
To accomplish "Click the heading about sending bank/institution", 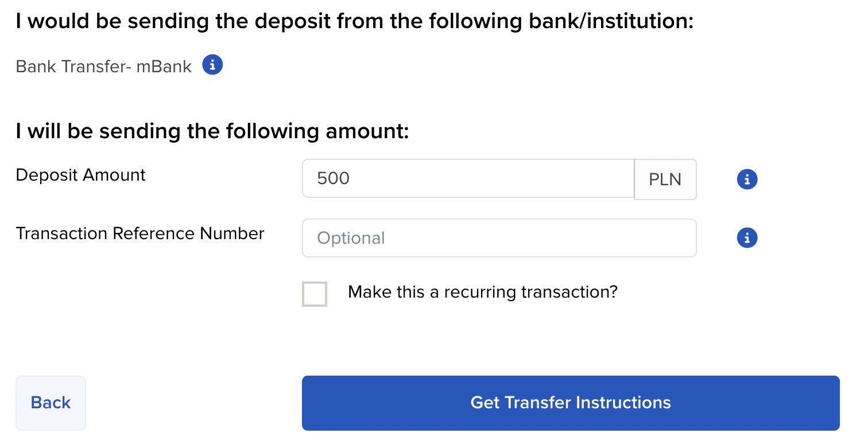I will pos(355,22).
